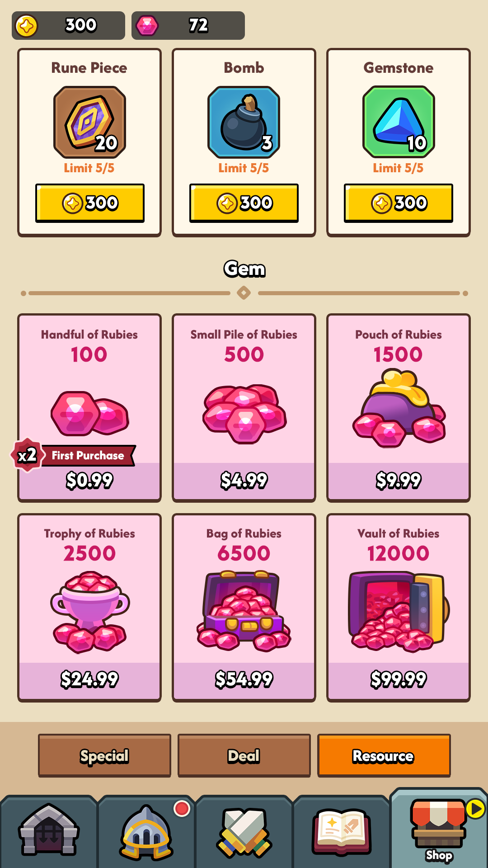Tap the Bomb item icon
This screenshot has height=868, width=488.
244,122
